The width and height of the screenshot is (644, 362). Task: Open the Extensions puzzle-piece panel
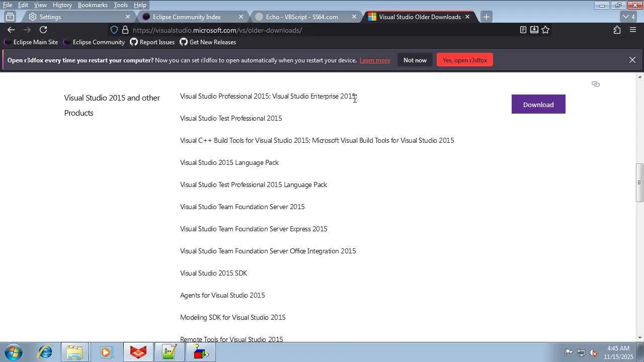(617, 30)
